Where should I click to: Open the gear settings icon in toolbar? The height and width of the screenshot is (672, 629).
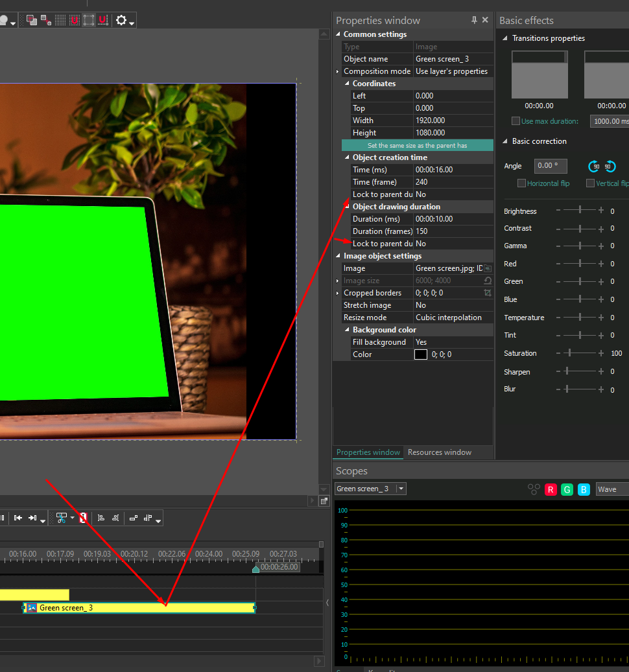point(121,20)
